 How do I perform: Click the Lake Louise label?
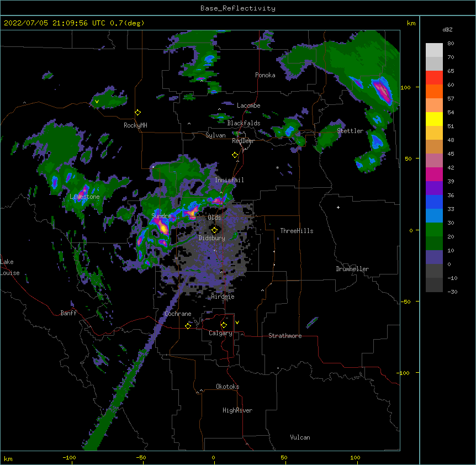pyautogui.click(x=10, y=267)
